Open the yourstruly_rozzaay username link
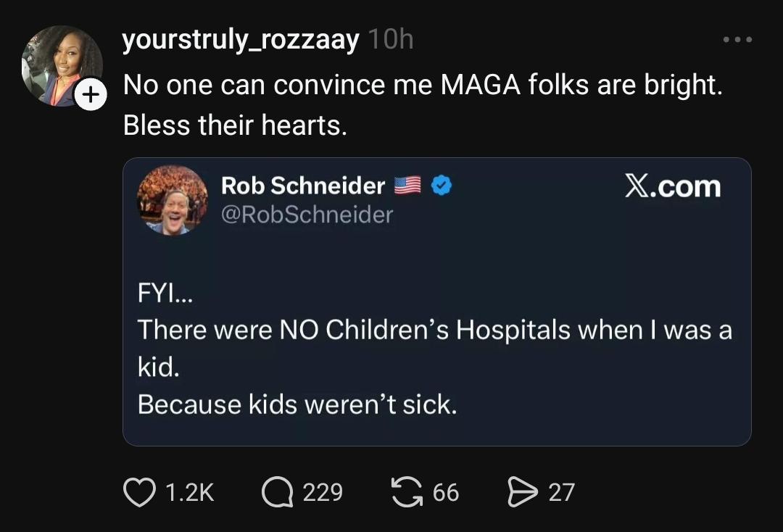The image size is (783, 532). 241,40
